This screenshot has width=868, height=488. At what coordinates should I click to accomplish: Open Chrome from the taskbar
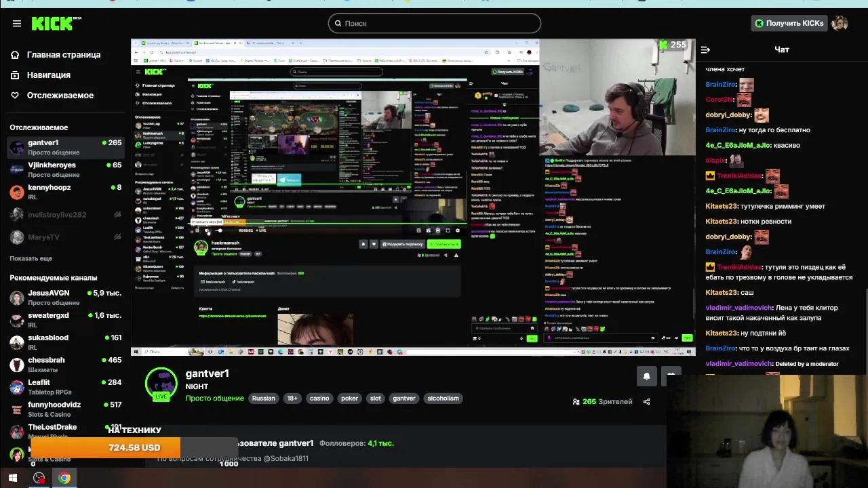tap(64, 478)
